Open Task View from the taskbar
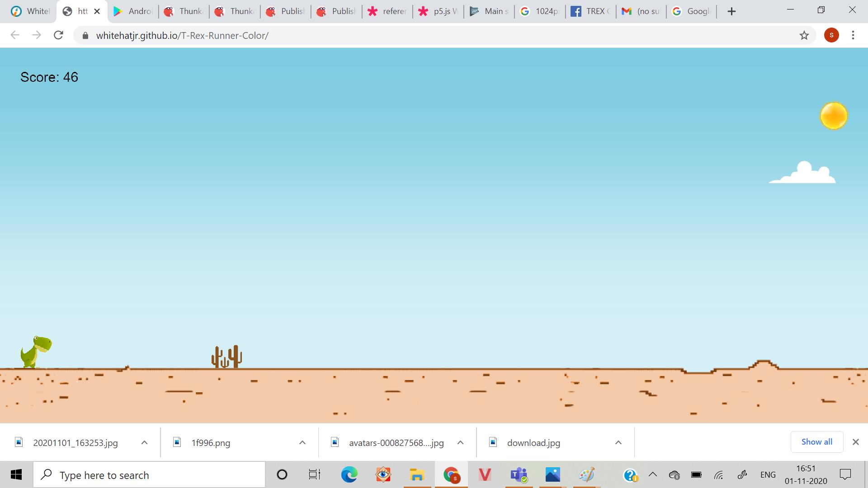Screen dimensions: 868x488 coord(315,474)
